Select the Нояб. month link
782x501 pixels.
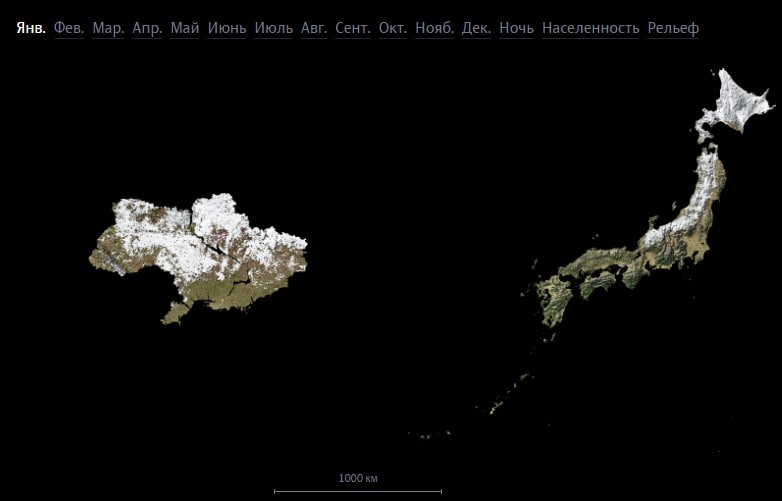coord(434,28)
